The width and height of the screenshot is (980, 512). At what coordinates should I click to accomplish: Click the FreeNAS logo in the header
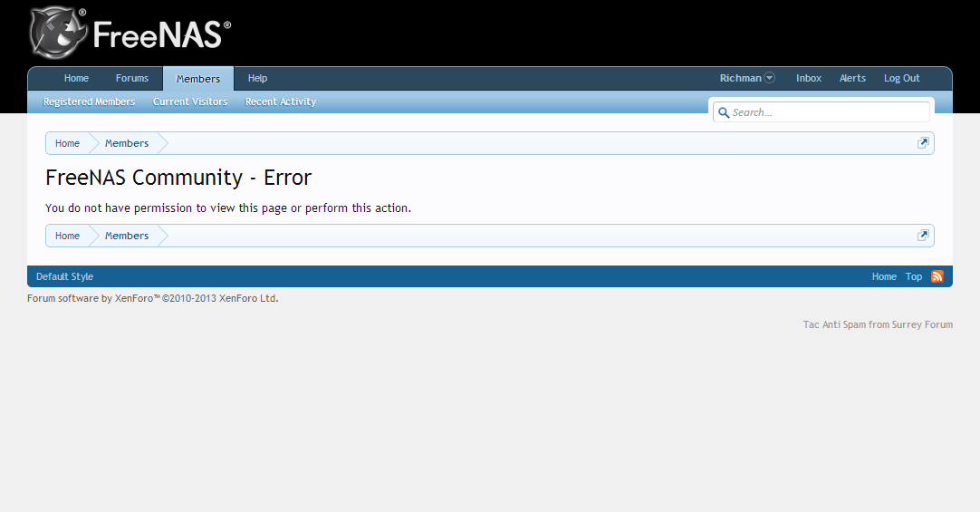tap(130, 33)
